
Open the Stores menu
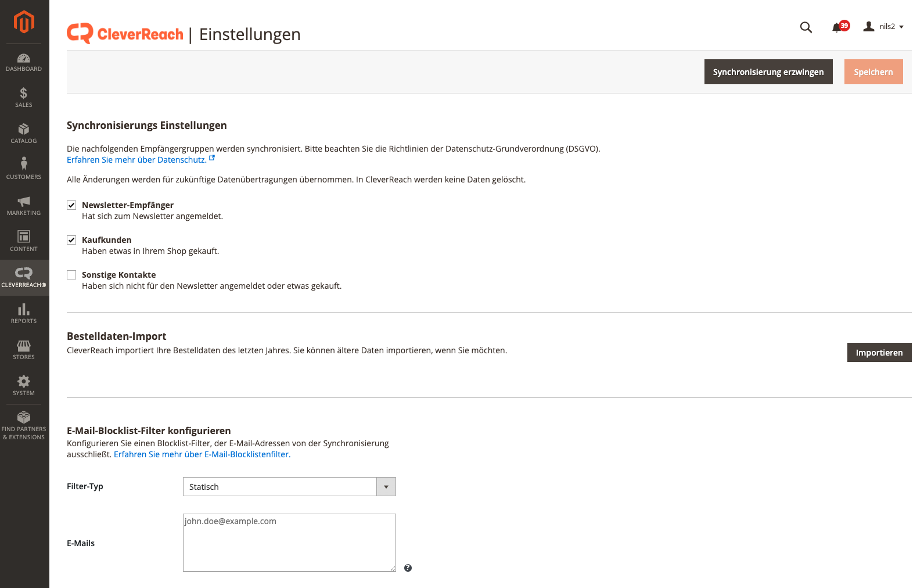coord(24,350)
